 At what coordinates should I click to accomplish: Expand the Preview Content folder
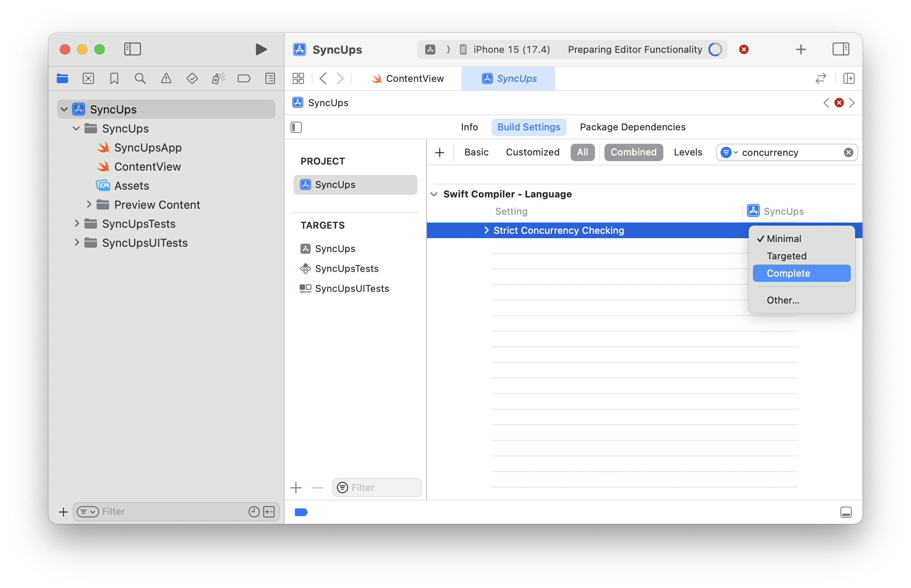tap(89, 204)
